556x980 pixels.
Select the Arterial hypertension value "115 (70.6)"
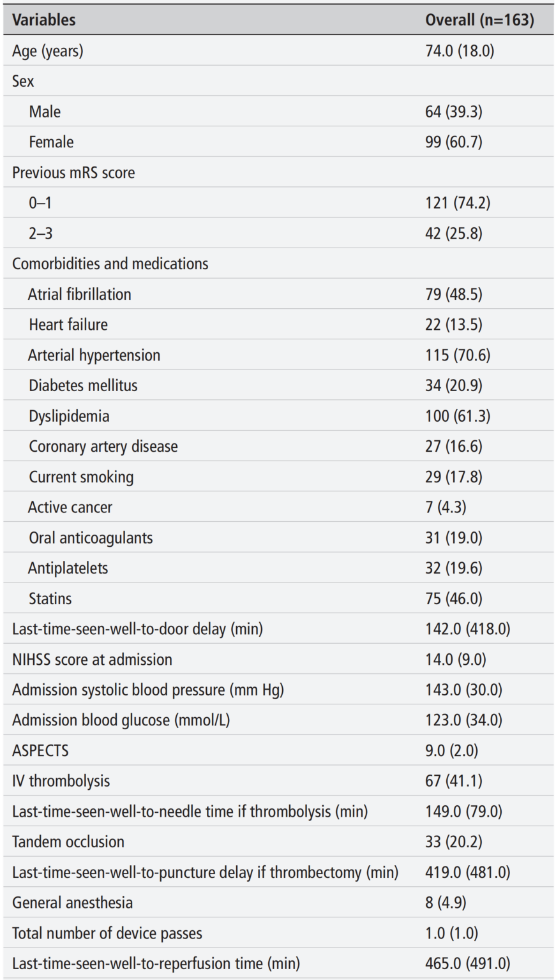(x=458, y=355)
